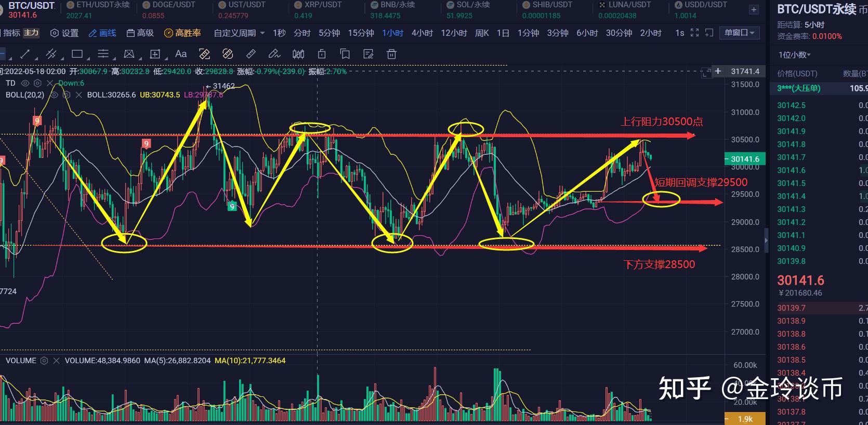Image resolution: width=868 pixels, height=425 pixels.
Task: Open the 高胜率 high win-rate button
Action: [x=182, y=33]
